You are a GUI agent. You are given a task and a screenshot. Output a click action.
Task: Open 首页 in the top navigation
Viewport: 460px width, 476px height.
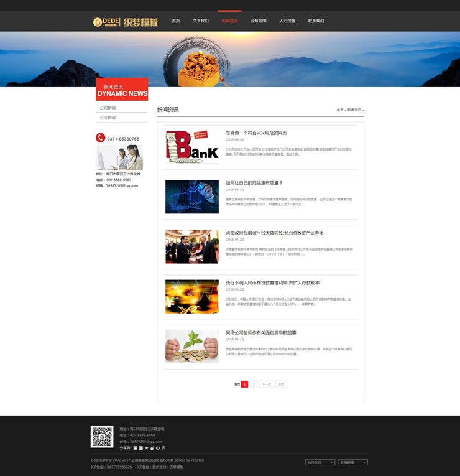pos(176,21)
